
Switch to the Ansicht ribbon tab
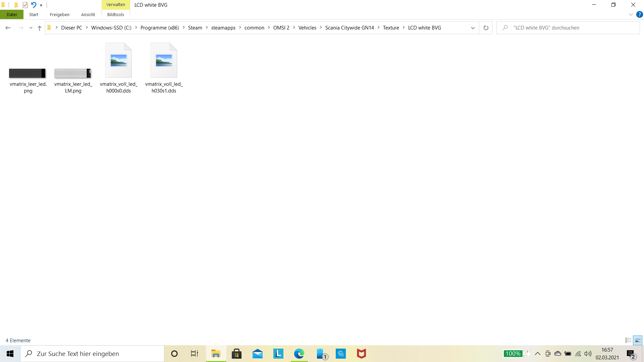pos(88,14)
